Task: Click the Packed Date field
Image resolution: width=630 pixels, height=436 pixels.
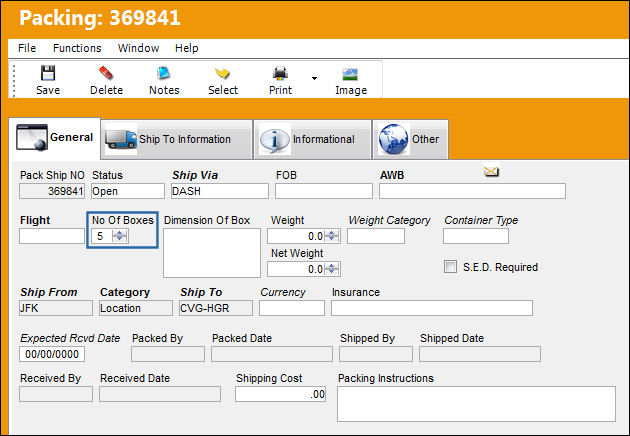Action: [x=272, y=354]
